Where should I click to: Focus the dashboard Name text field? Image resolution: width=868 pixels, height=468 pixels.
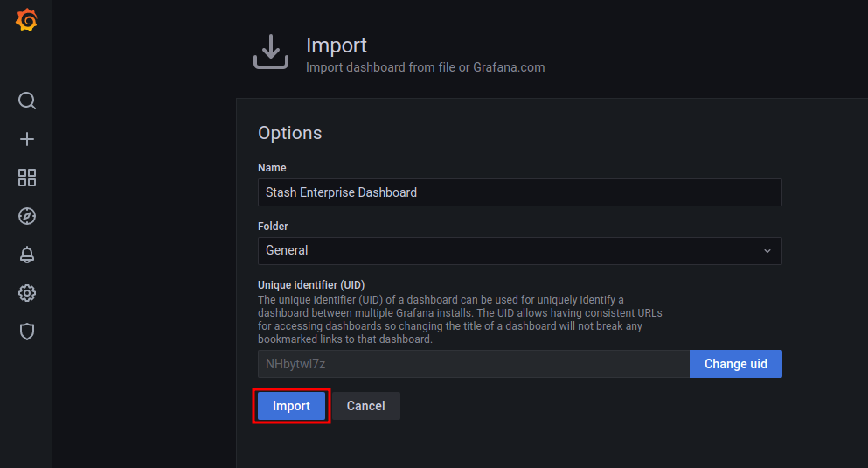[519, 192]
